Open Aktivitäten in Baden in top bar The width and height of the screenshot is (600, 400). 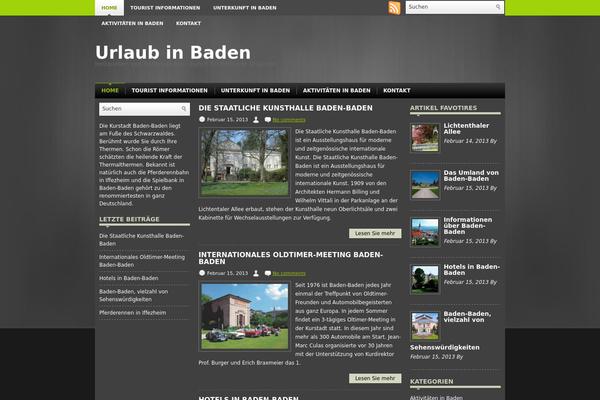pos(132,23)
